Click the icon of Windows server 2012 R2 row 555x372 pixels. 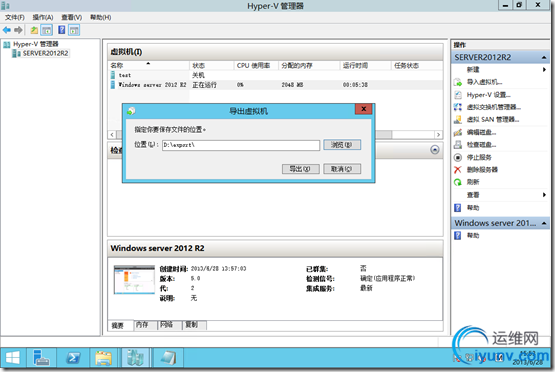(113, 85)
